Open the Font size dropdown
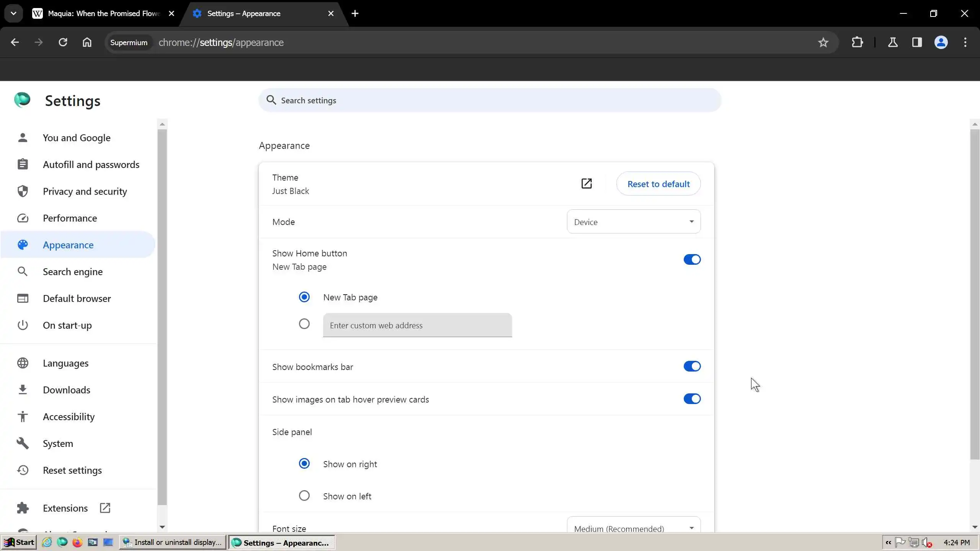 click(634, 528)
